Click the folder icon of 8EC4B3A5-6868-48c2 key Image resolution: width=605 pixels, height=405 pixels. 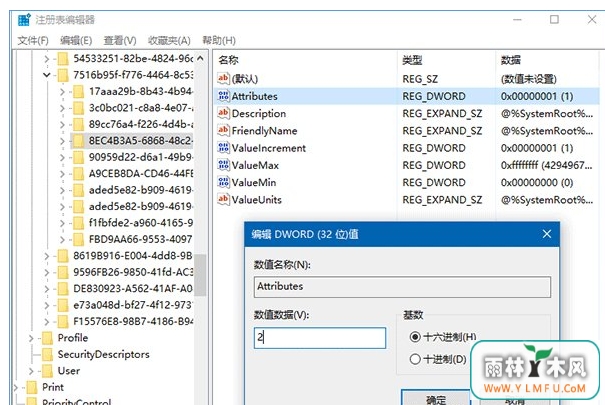pos(78,141)
